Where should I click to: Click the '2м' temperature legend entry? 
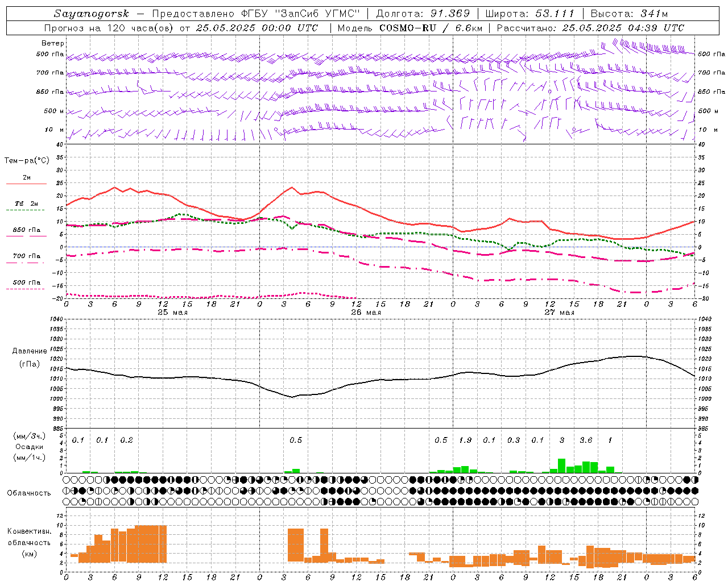click(x=27, y=178)
